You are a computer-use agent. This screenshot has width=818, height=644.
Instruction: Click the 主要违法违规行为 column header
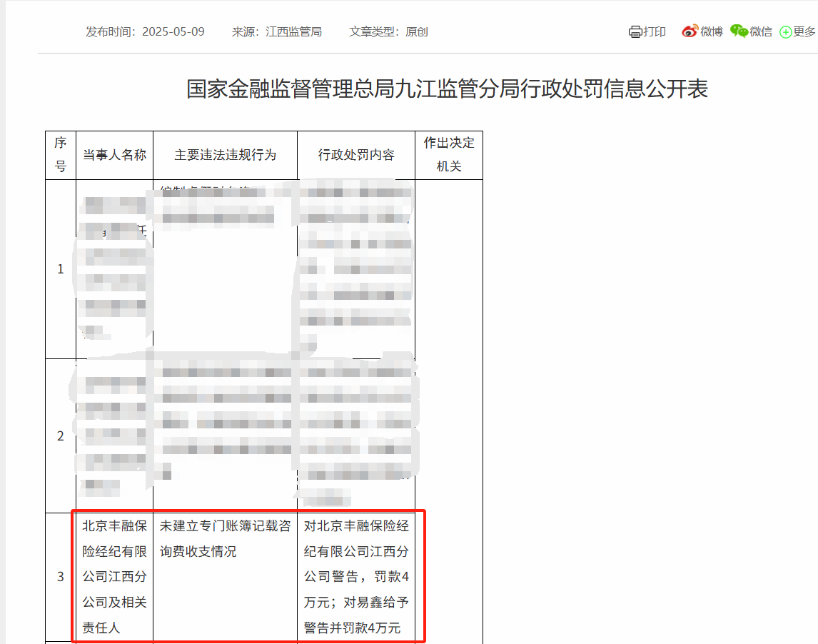[226, 155]
